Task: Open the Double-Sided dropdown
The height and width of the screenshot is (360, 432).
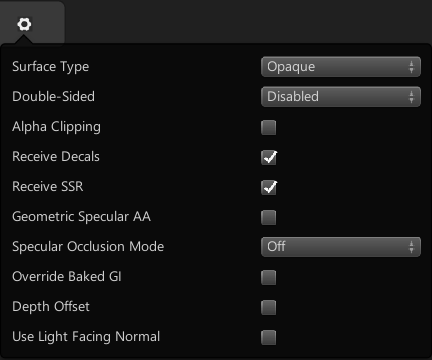Action: point(341,97)
